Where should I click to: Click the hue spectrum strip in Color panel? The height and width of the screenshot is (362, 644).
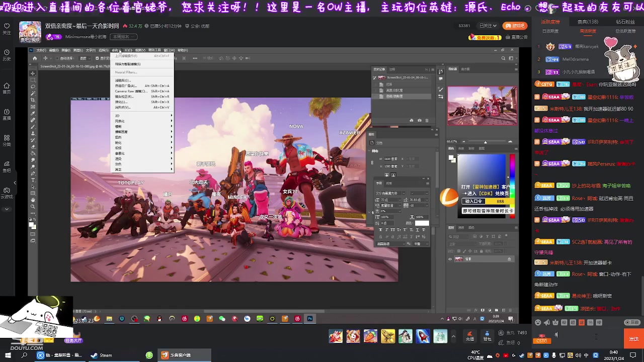[512, 187]
